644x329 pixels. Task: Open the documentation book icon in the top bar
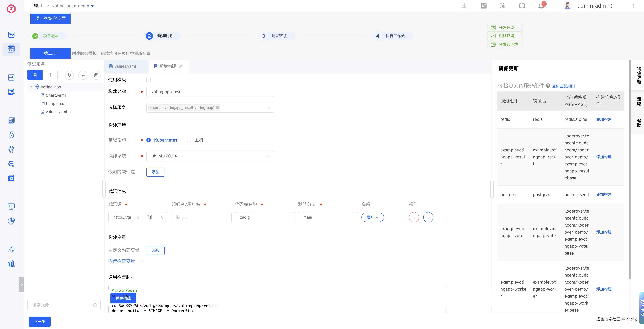click(x=522, y=6)
